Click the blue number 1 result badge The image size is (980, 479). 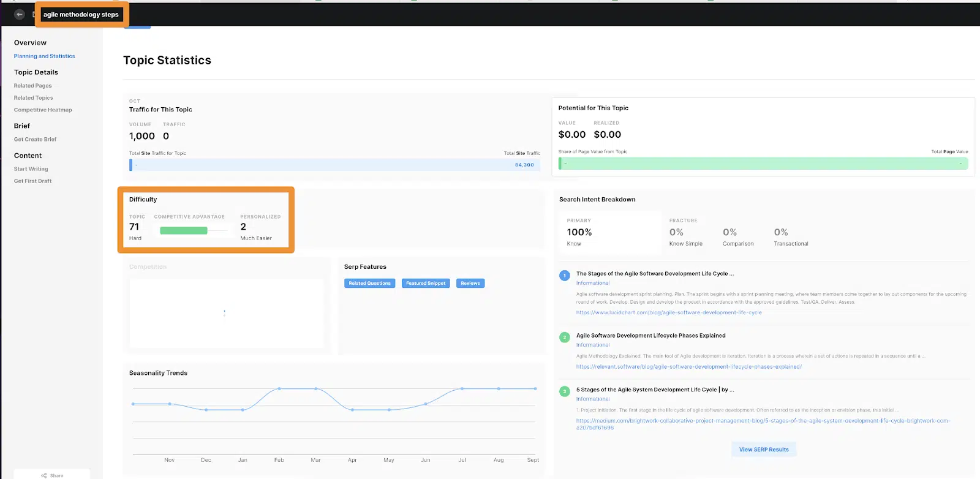tap(565, 276)
